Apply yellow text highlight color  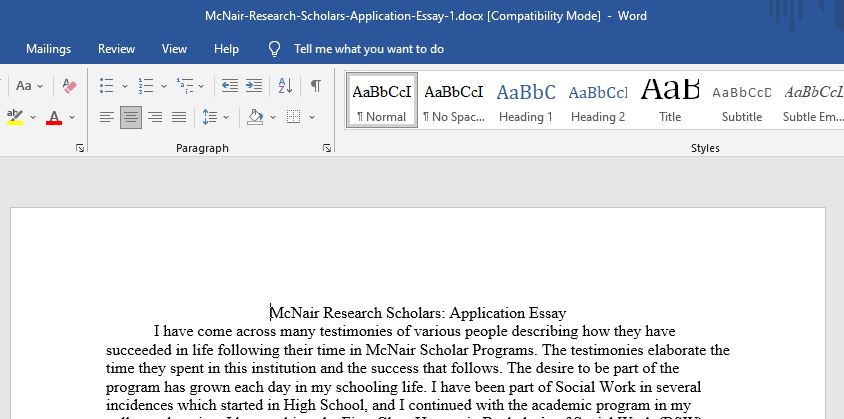(x=15, y=117)
